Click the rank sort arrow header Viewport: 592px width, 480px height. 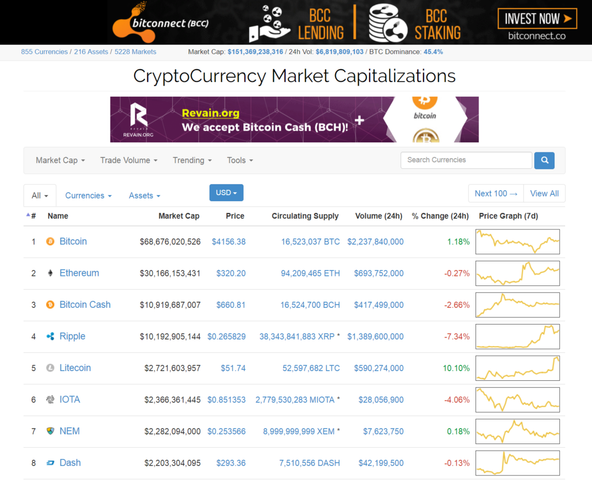point(31,216)
